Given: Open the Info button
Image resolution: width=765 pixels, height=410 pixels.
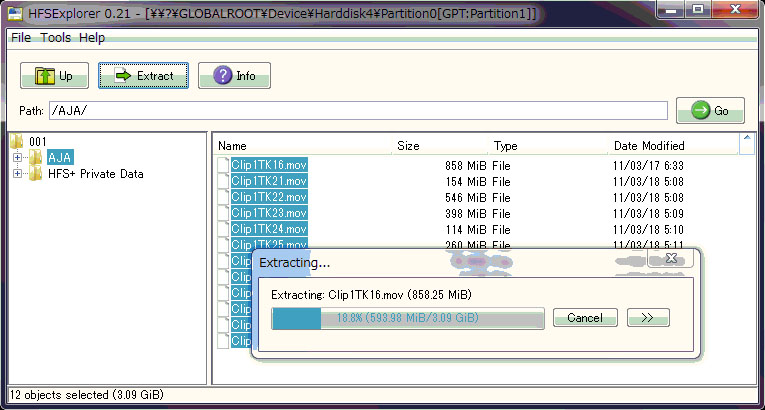Looking at the screenshot, I should coord(234,76).
